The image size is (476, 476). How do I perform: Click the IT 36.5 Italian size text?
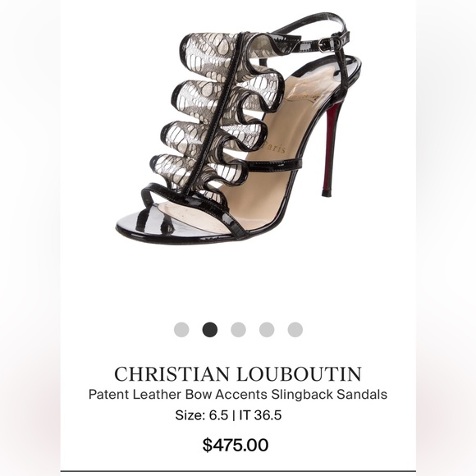coord(260,415)
